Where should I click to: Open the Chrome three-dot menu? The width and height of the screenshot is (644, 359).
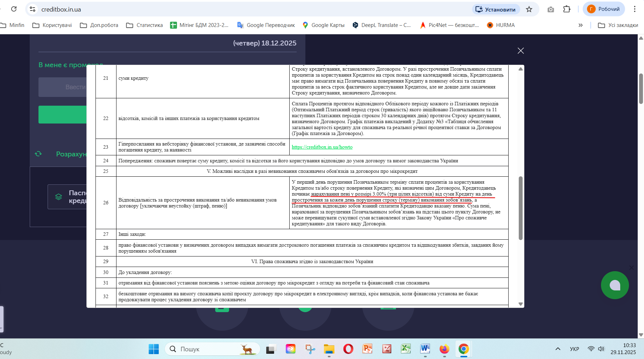(x=635, y=9)
